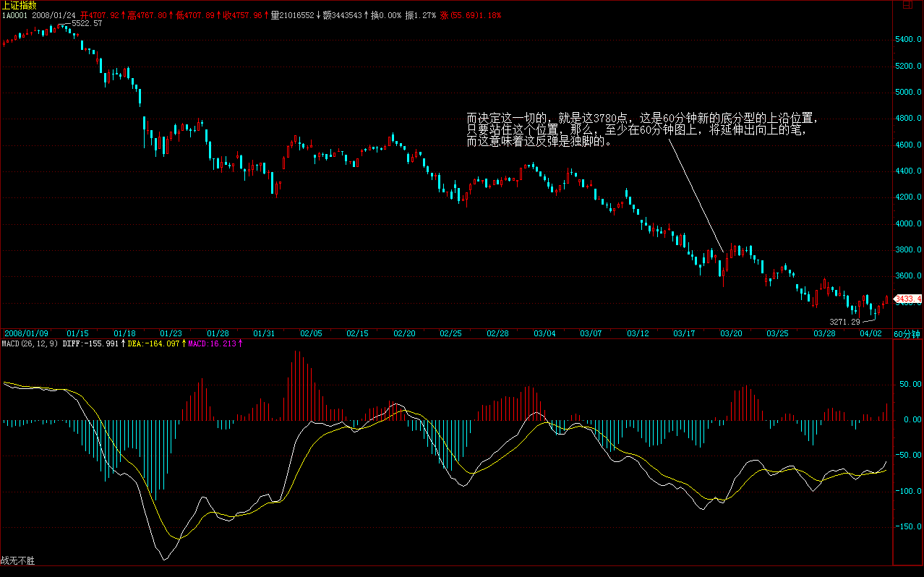Click the magenta MACD value label

coord(213,343)
